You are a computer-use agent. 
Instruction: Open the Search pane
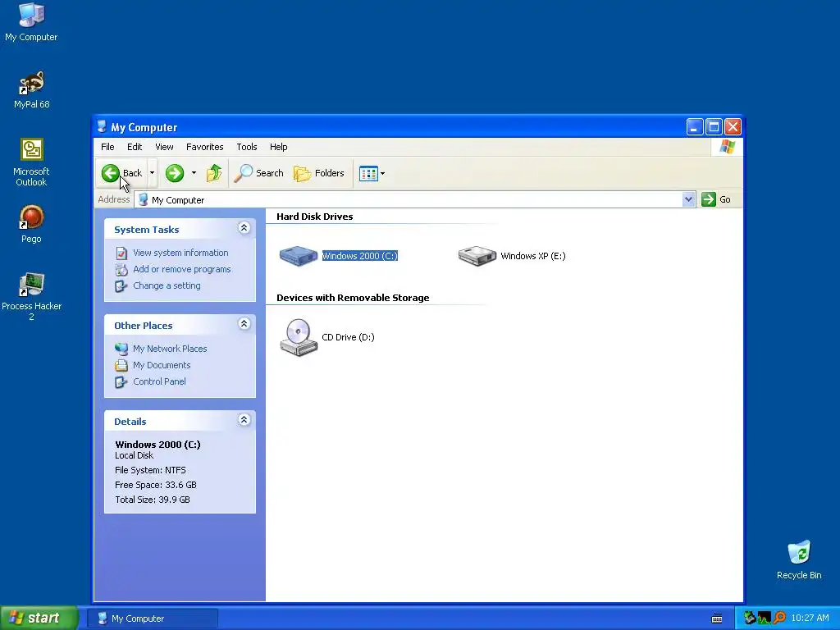click(258, 173)
